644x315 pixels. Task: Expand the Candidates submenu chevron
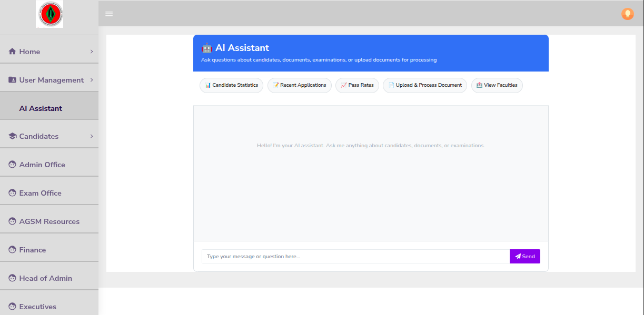tap(92, 136)
